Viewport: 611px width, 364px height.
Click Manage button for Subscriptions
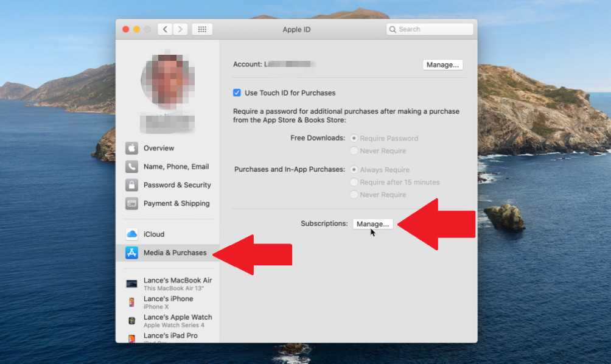[x=372, y=224]
